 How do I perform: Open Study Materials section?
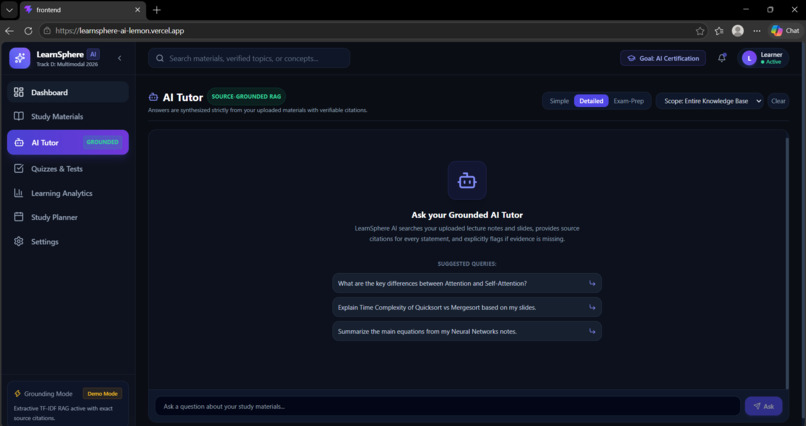pyautogui.click(x=68, y=117)
